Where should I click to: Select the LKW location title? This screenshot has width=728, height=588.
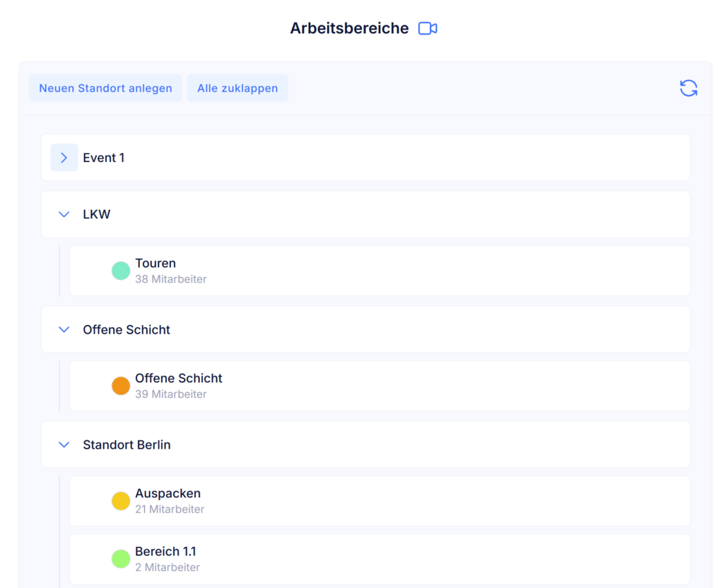point(97,214)
